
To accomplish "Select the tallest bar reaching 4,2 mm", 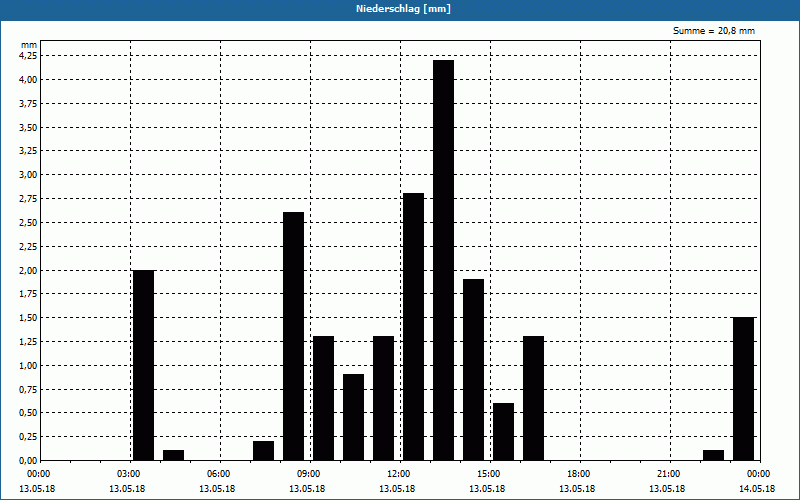I will coord(443,260).
